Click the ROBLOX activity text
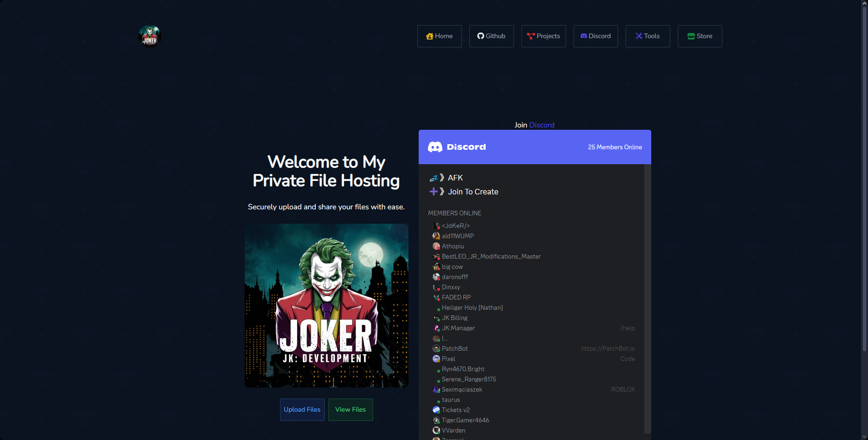The image size is (868, 440). coord(623,390)
